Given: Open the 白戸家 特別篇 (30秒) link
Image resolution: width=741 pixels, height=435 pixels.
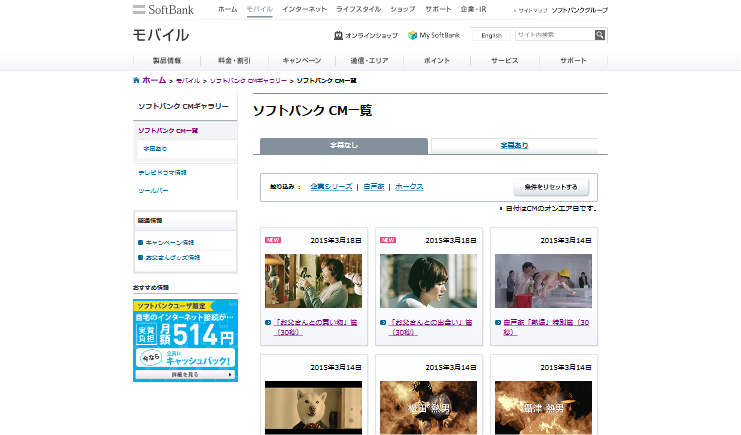Looking at the screenshot, I should (546, 327).
